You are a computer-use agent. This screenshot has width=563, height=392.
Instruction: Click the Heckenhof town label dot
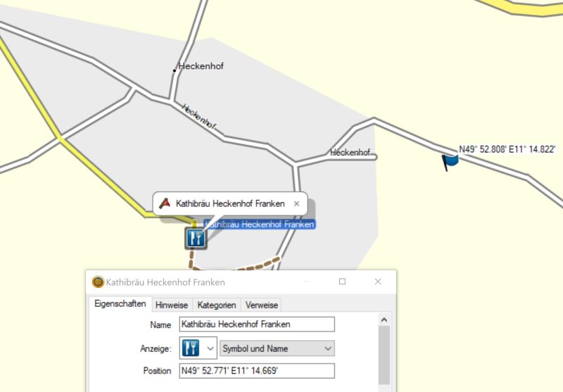pyautogui.click(x=175, y=70)
